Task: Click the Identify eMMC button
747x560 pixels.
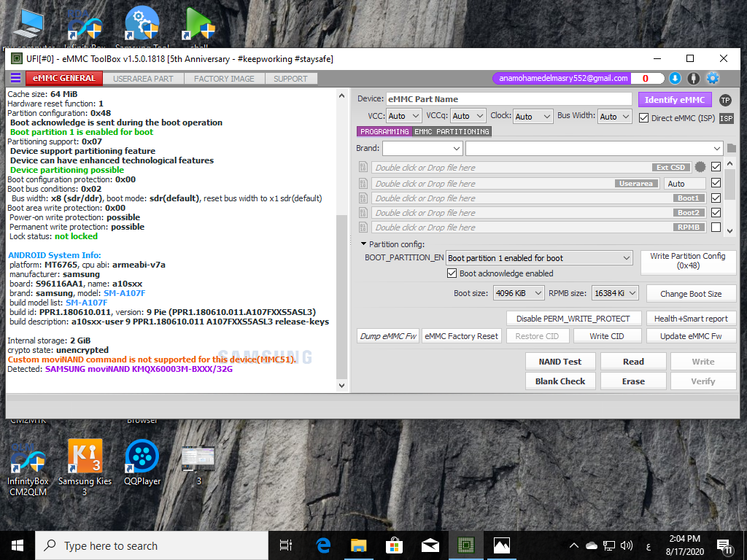Action: [x=675, y=99]
